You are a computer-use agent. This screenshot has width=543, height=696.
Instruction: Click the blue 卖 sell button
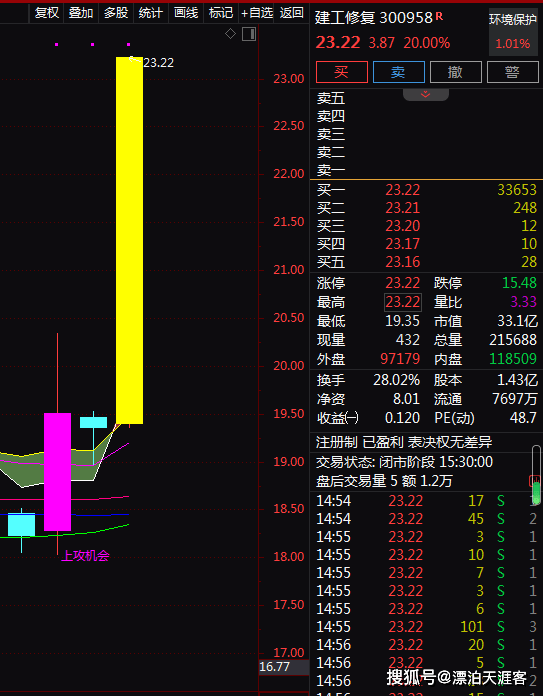click(399, 72)
